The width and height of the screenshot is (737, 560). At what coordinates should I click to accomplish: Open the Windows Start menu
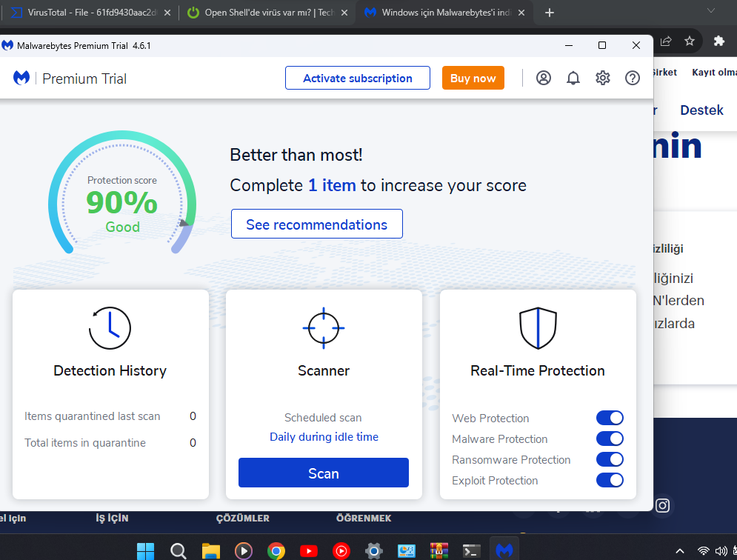pyautogui.click(x=145, y=550)
